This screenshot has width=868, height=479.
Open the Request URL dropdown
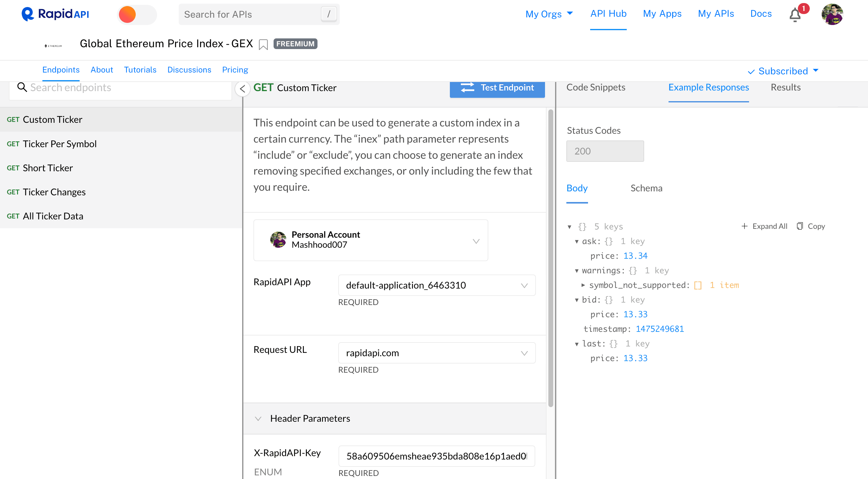[437, 353]
